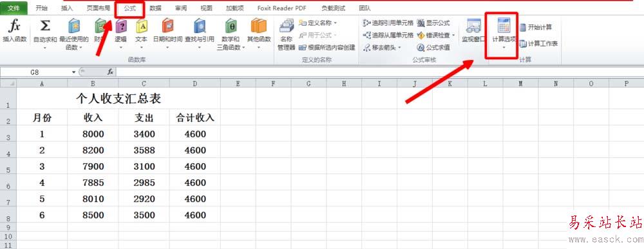The width and height of the screenshot is (644, 249).
Task: Switch to the Review (审阅) tab
Action: point(181,8)
